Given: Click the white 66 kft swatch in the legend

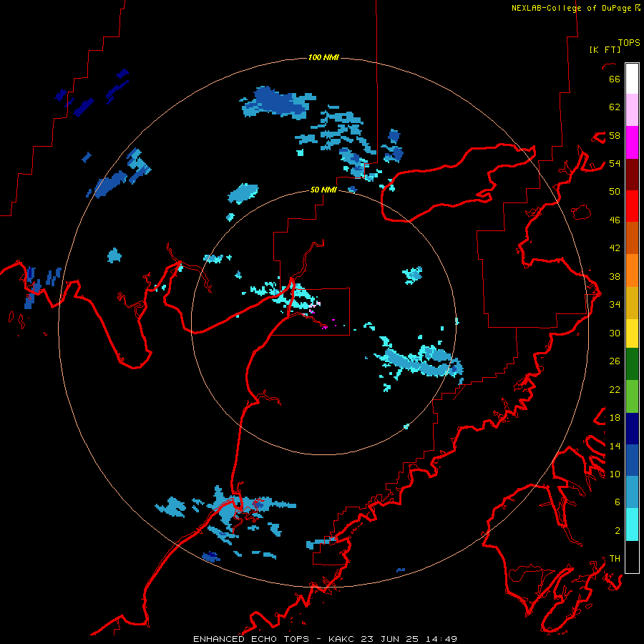Looking at the screenshot, I should (632, 79).
